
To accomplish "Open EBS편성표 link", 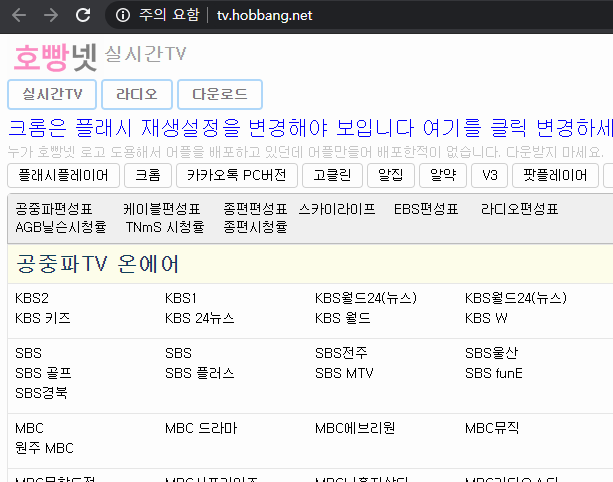I will pyautogui.click(x=426, y=209).
